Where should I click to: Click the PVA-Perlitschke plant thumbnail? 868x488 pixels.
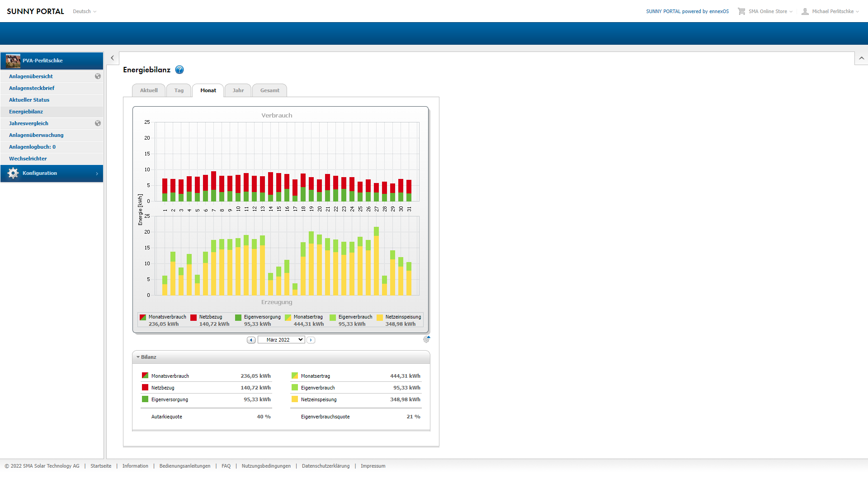point(13,61)
